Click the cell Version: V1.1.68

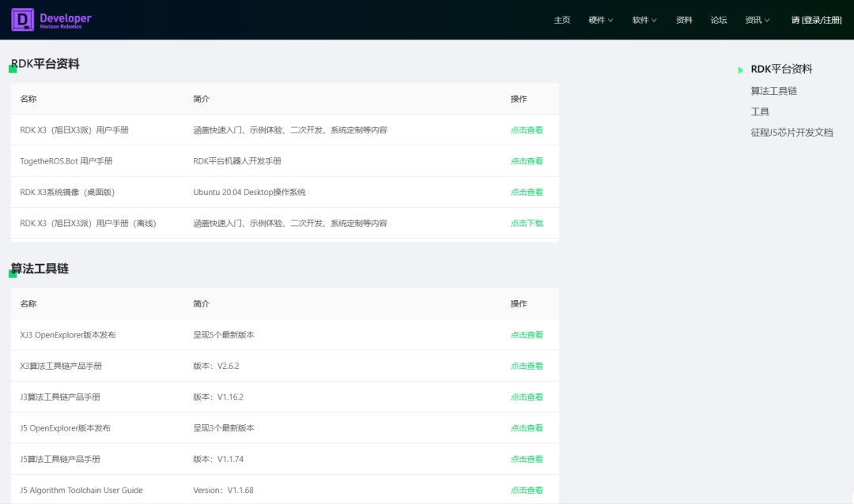(223, 490)
